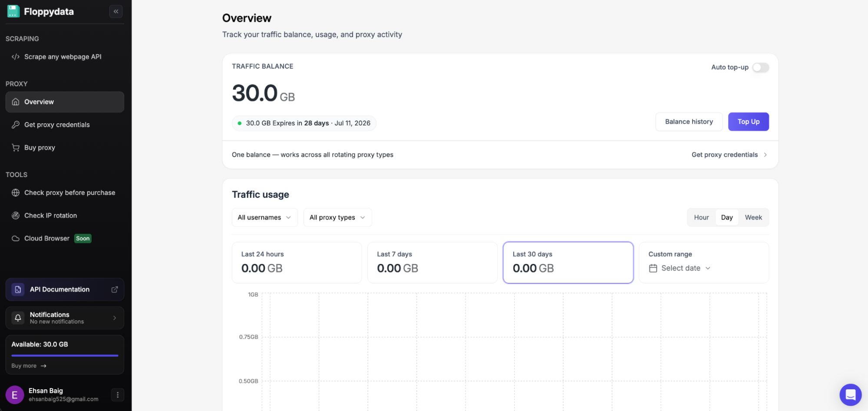
Task: Click the bell icon in Notifications
Action: point(18,318)
